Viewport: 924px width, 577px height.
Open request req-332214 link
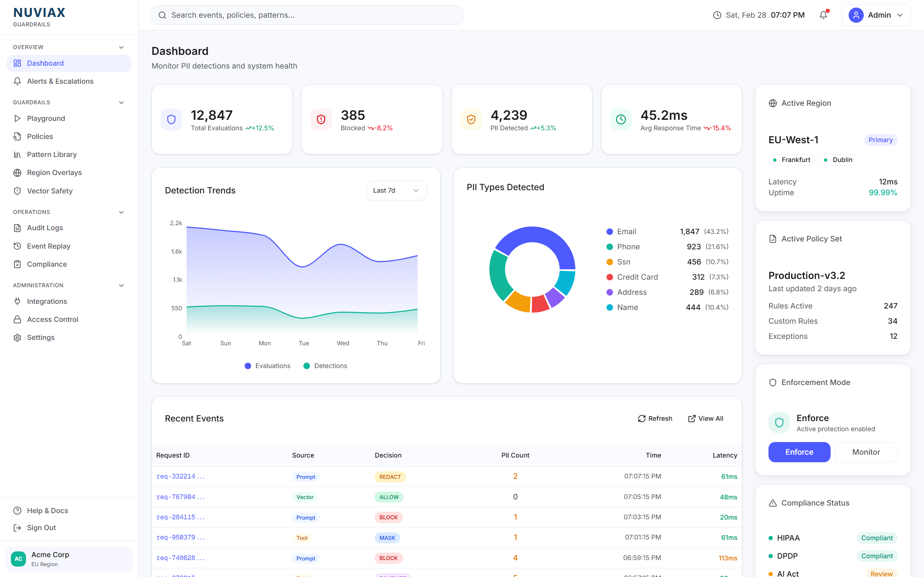point(180,476)
